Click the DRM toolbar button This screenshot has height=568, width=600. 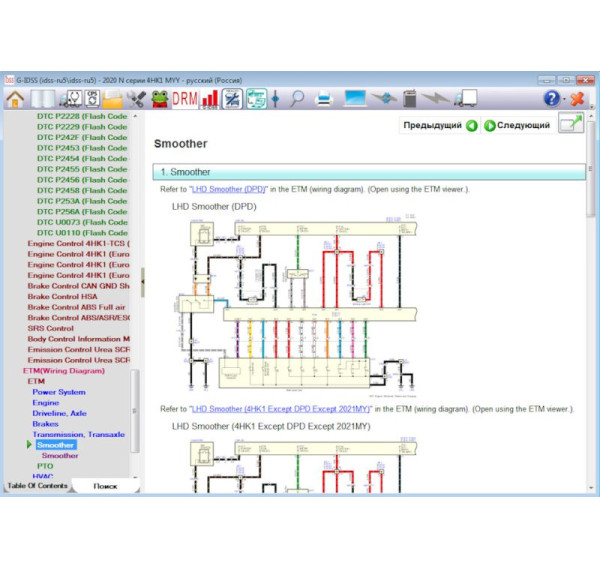coord(185,98)
